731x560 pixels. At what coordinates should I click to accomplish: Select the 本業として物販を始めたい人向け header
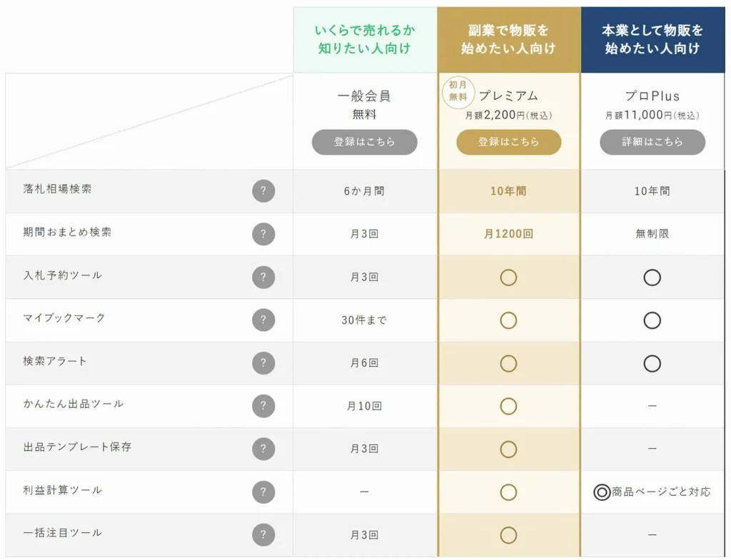[x=652, y=39]
